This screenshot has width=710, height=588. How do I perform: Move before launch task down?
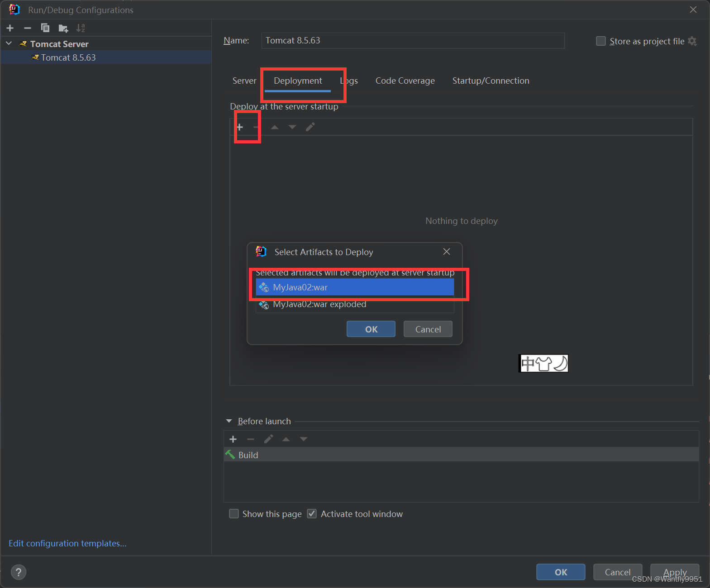[x=304, y=439]
